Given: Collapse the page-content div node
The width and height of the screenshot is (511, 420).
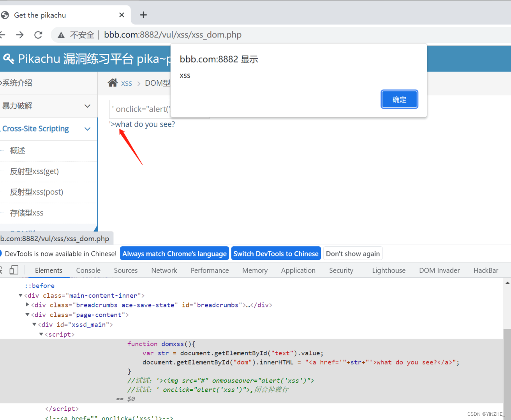Looking at the screenshot, I should tap(27, 314).
